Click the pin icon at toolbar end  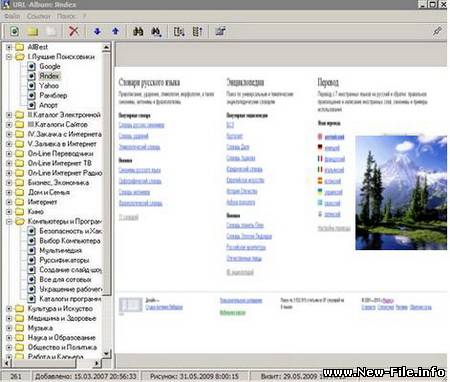(x=437, y=31)
